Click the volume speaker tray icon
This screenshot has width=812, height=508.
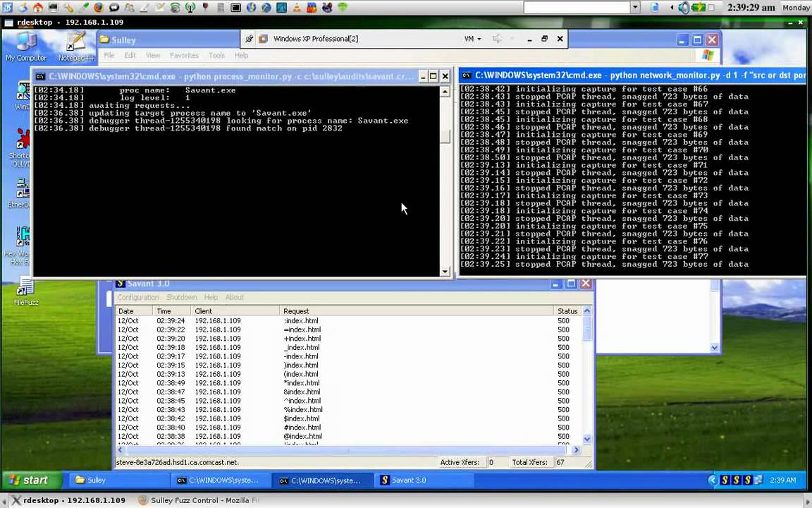point(684,7)
